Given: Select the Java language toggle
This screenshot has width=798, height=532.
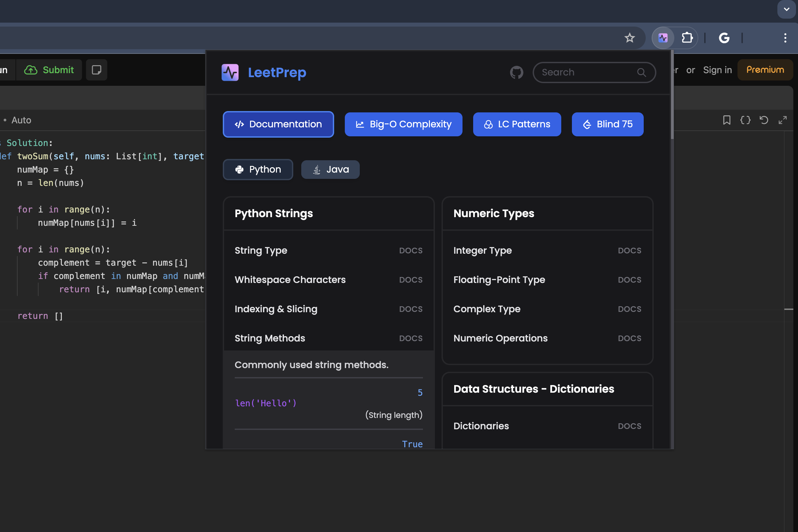Looking at the screenshot, I should coord(330,169).
